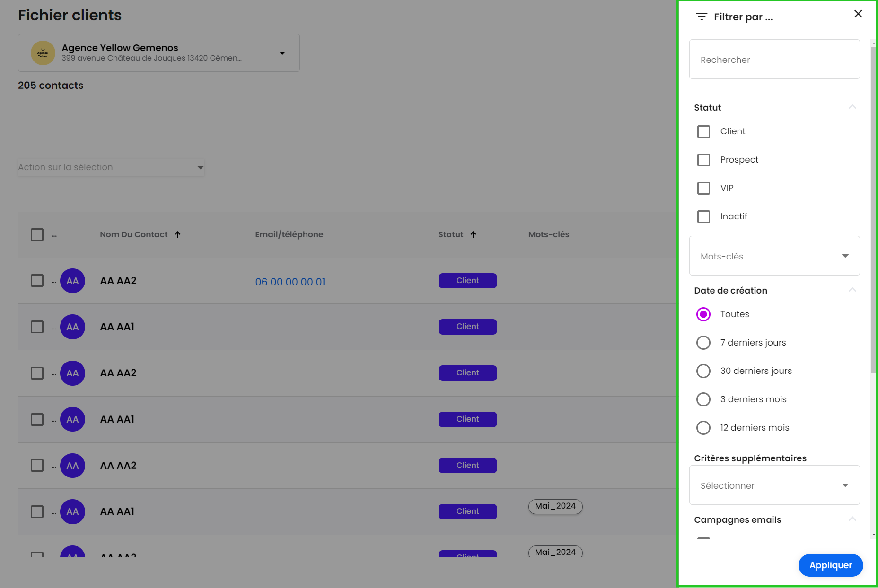Collapse the Date de création section
The width and height of the screenshot is (878, 588).
pos(852,290)
